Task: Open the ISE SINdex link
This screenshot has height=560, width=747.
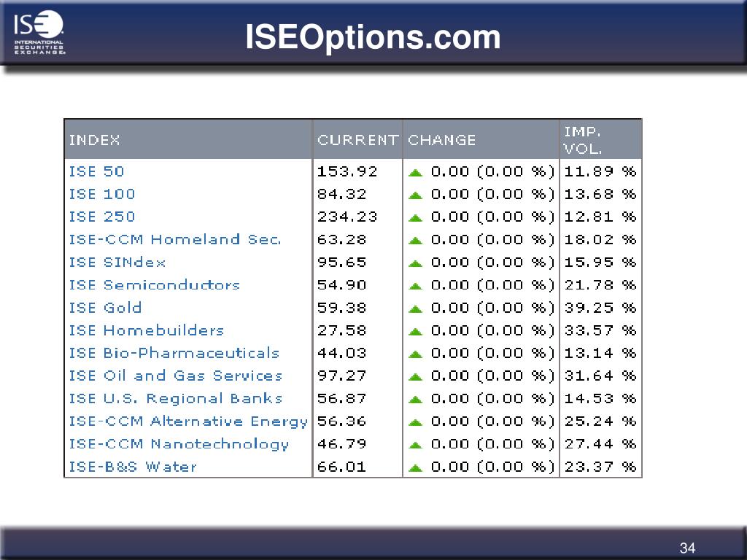Action: coord(117,262)
